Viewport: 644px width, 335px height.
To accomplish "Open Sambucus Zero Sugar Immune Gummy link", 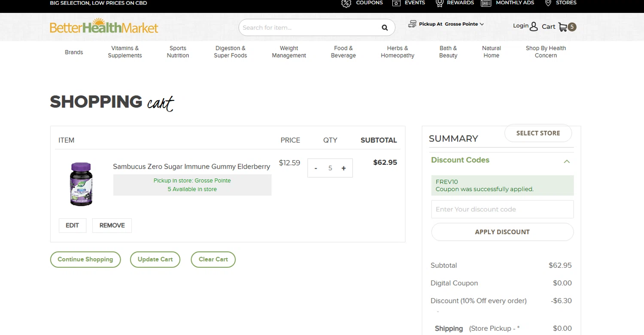I will (191, 166).
